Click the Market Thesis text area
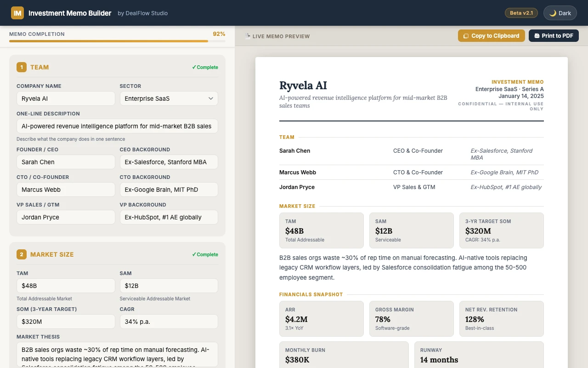 click(117, 355)
